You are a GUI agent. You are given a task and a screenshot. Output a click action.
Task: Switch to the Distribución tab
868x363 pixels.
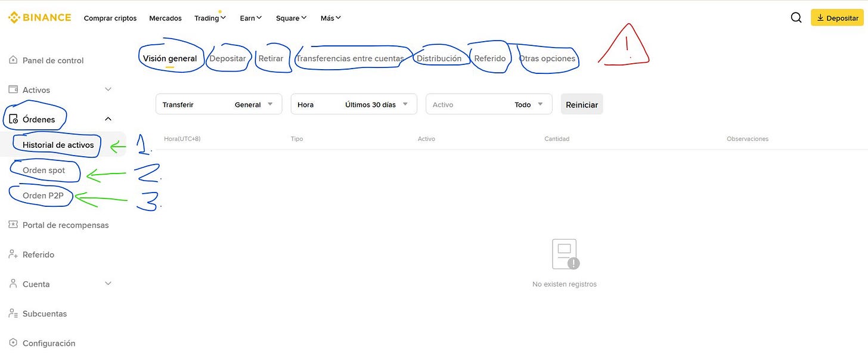(x=439, y=58)
